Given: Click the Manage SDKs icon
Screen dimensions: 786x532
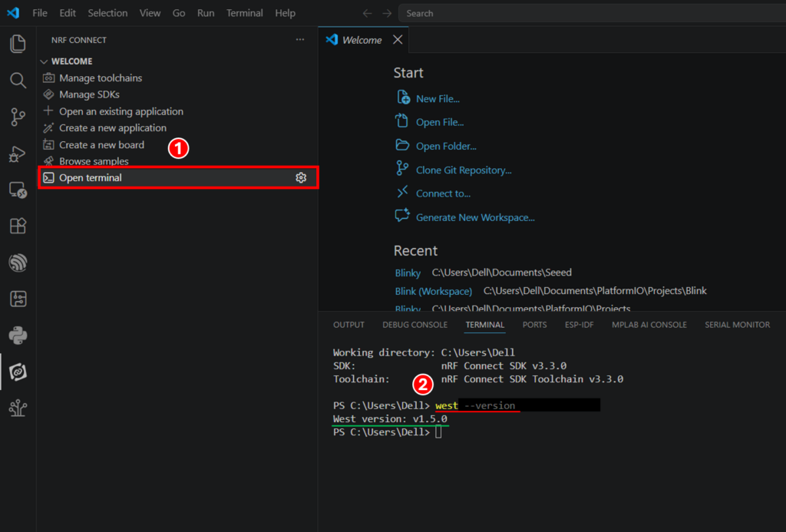Looking at the screenshot, I should [48, 94].
